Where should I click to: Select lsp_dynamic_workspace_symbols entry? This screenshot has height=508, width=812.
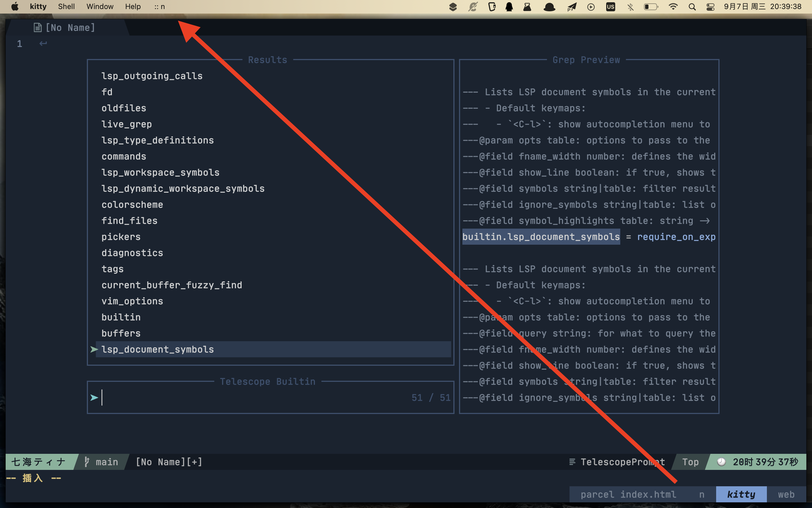[x=183, y=189]
